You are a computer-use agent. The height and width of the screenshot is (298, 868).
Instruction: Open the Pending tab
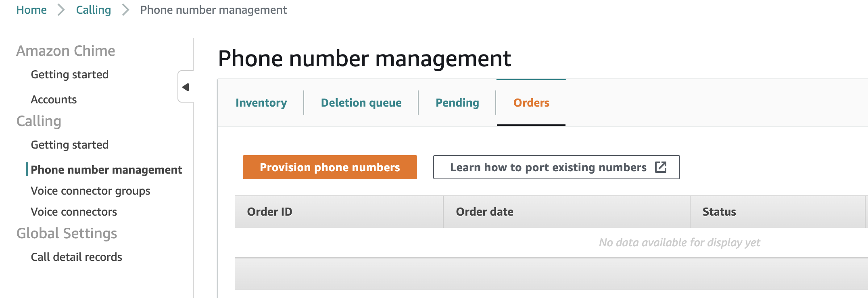pyautogui.click(x=457, y=103)
